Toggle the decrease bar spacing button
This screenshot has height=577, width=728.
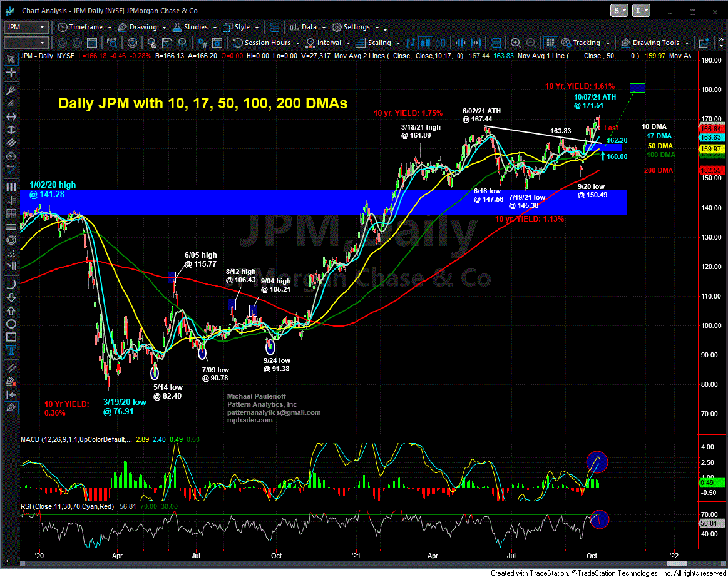pyautogui.click(x=460, y=43)
